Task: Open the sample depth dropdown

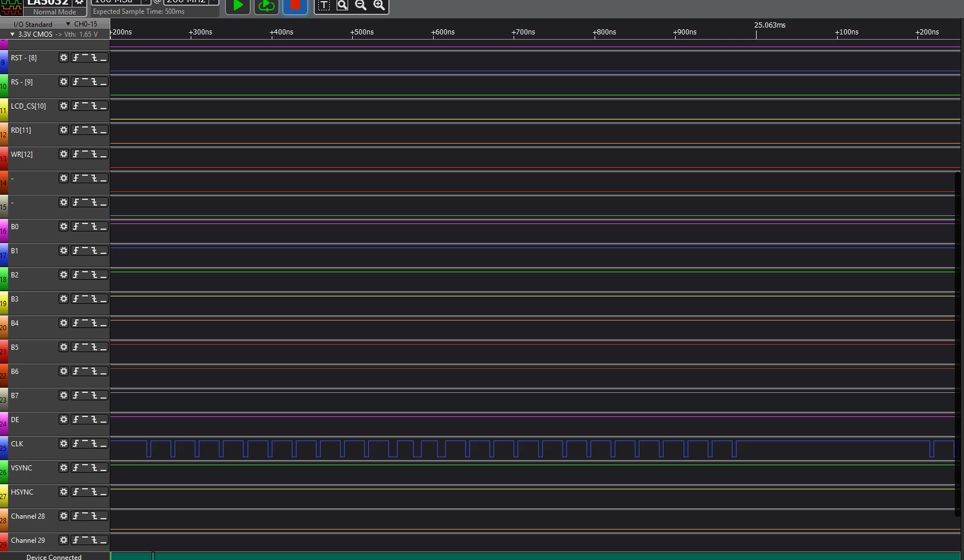Action: [146, 2]
